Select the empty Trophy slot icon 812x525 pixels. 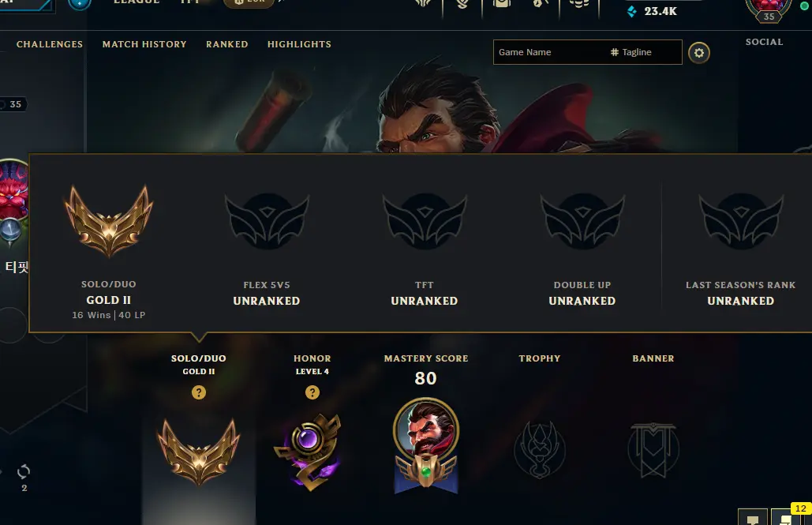tap(540, 449)
